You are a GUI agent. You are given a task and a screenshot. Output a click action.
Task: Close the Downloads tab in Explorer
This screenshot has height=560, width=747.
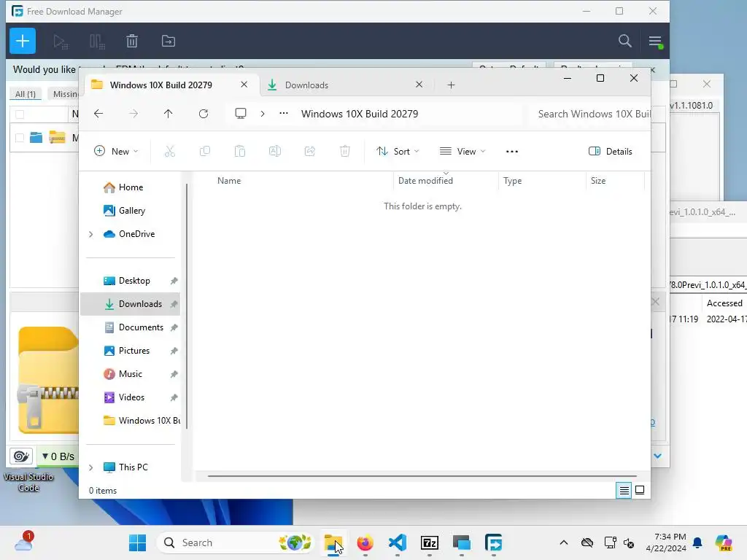(419, 85)
